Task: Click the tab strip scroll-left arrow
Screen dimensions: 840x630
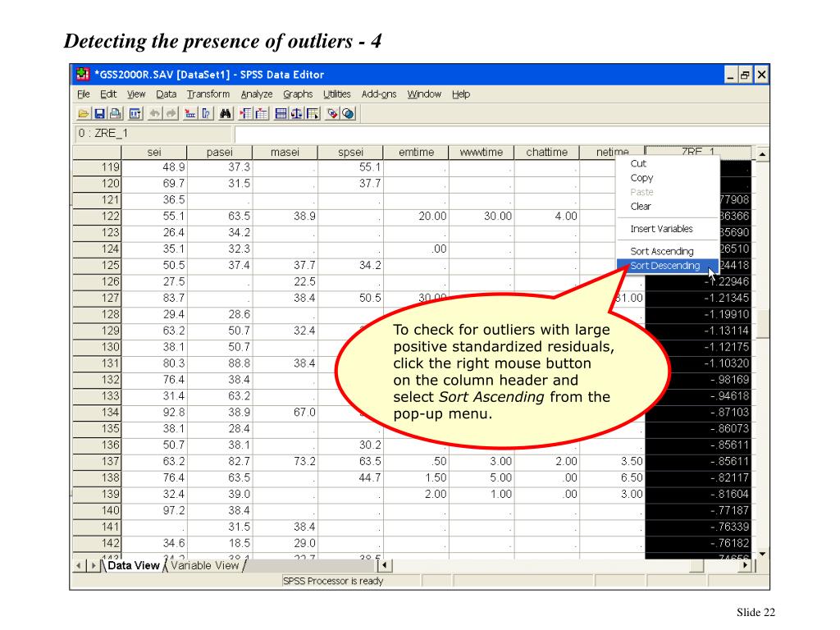Action: 80,565
